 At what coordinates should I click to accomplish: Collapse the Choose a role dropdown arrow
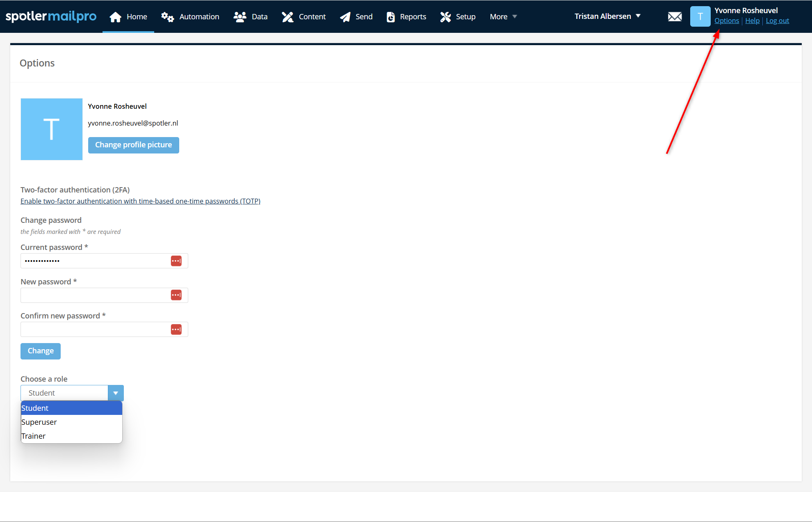[x=116, y=393]
